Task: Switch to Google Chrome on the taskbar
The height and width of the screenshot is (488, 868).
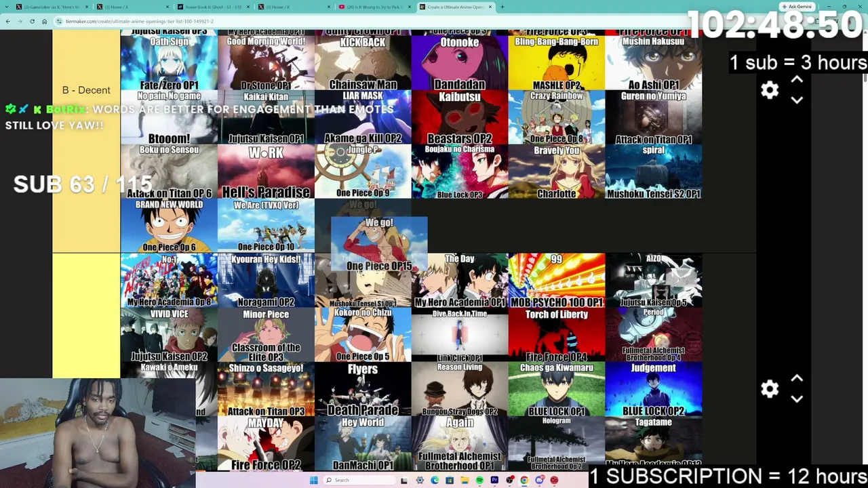Action: point(524,481)
